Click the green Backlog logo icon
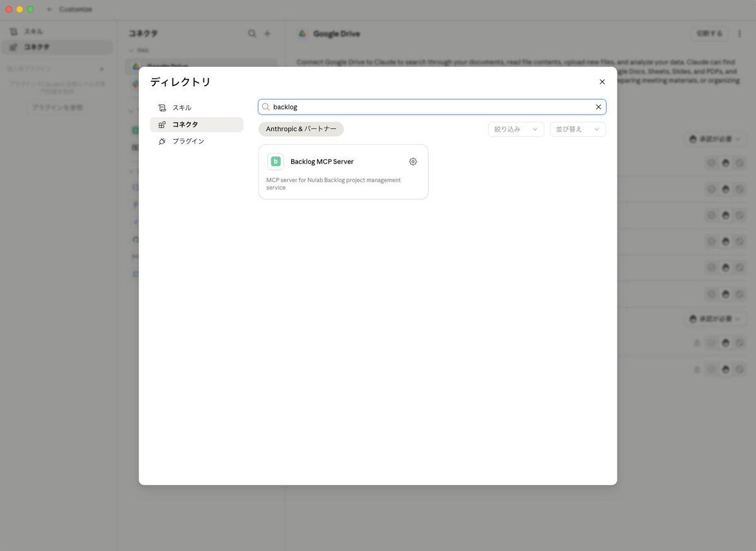The height and width of the screenshot is (551, 756). pyautogui.click(x=275, y=162)
